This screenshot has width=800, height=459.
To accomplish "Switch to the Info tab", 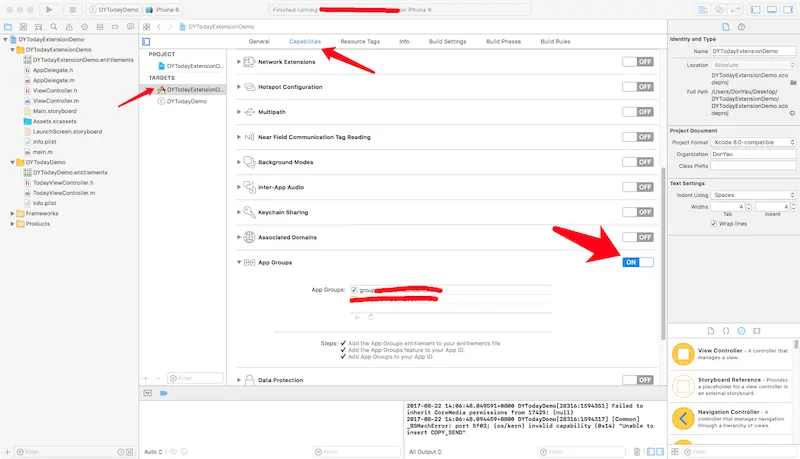I will (404, 42).
